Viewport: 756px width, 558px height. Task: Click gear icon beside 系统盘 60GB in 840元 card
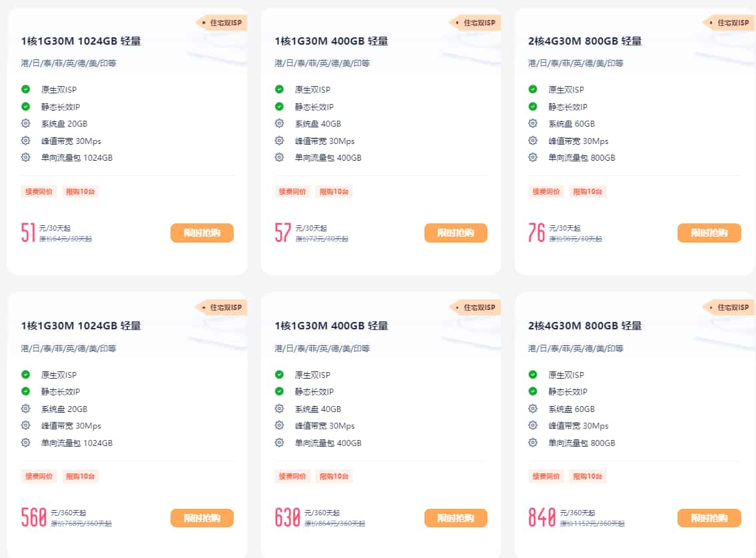click(533, 409)
